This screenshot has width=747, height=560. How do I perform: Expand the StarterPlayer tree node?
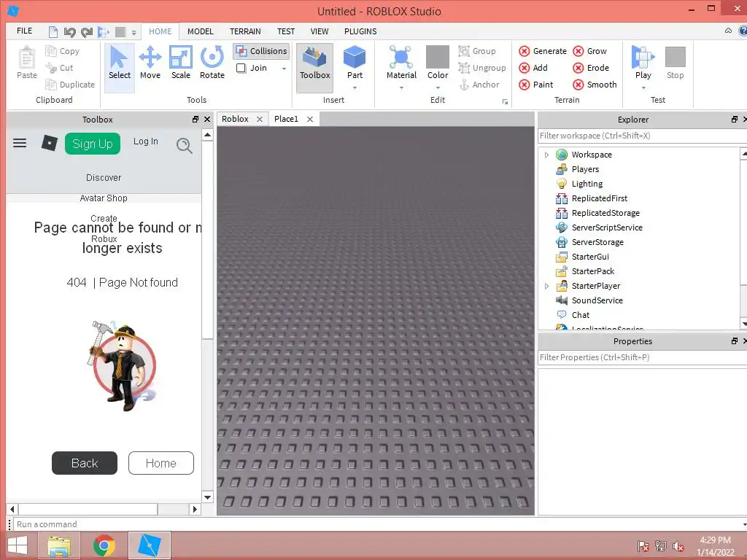546,286
